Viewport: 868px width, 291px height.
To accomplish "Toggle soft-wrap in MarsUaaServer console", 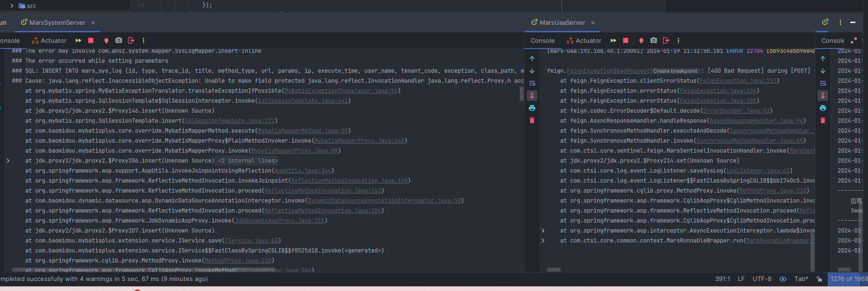I will (532, 83).
